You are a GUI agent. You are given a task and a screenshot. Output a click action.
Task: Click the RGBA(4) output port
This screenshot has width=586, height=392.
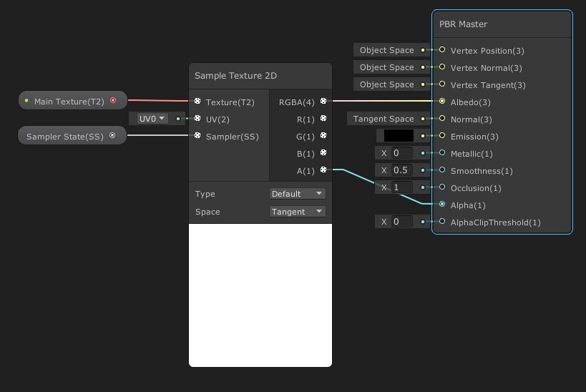click(323, 101)
